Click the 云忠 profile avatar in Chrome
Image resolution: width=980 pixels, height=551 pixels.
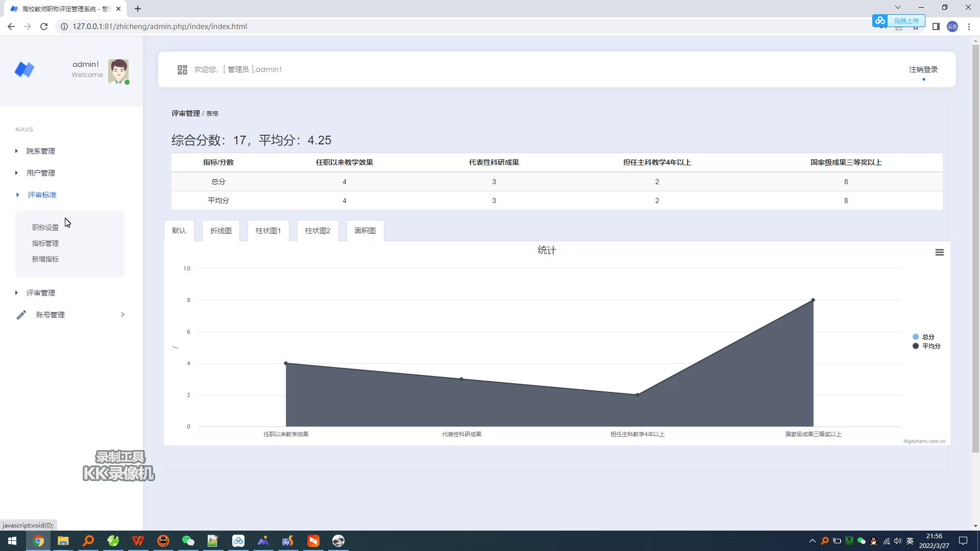click(x=952, y=27)
